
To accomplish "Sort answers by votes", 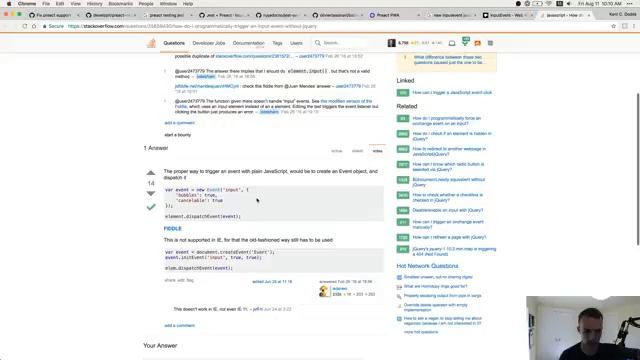I will [x=378, y=151].
